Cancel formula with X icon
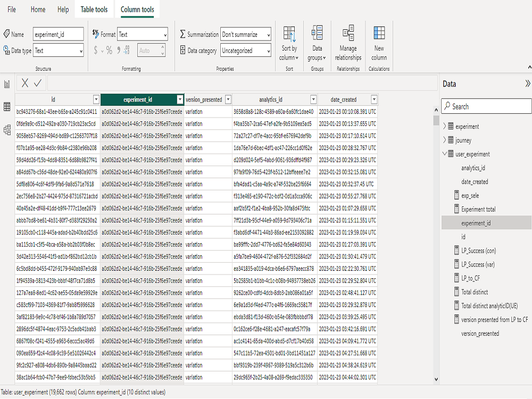 tap(25, 83)
